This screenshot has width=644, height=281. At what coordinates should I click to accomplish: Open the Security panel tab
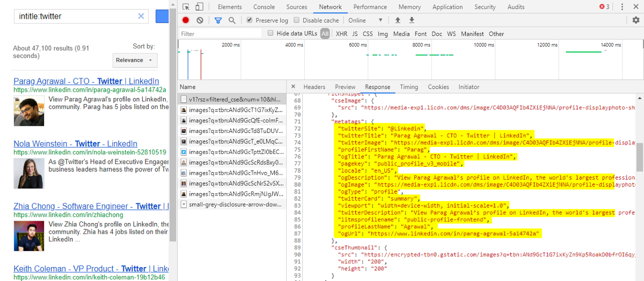[x=485, y=7]
